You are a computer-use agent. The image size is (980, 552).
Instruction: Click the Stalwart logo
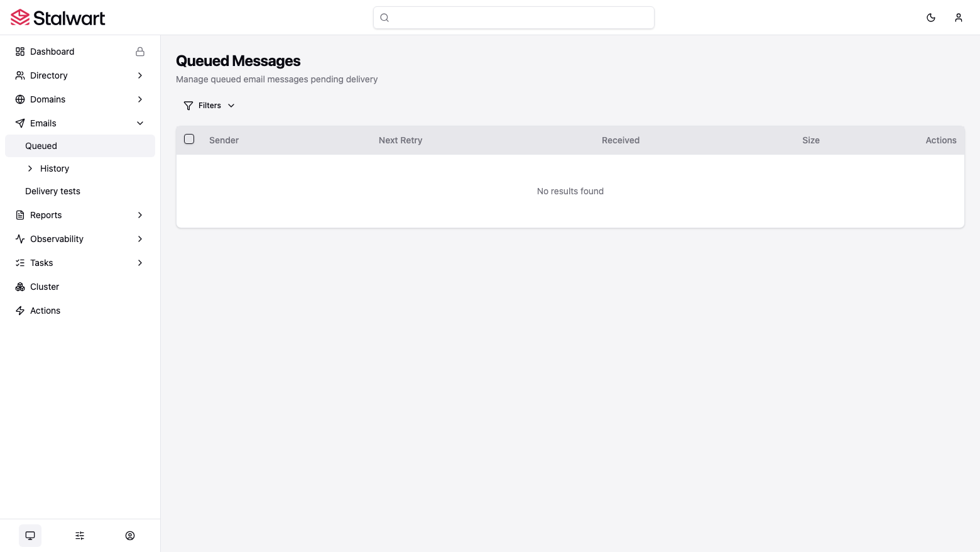point(58,18)
